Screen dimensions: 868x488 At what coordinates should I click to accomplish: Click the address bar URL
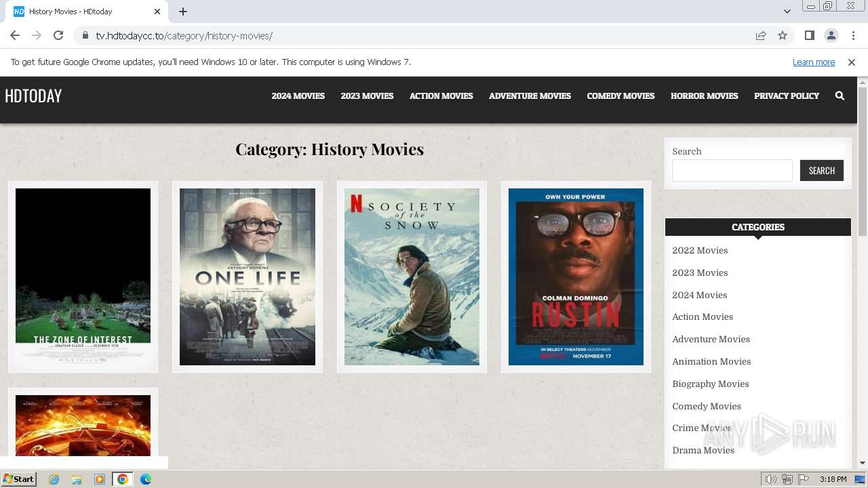[184, 35]
